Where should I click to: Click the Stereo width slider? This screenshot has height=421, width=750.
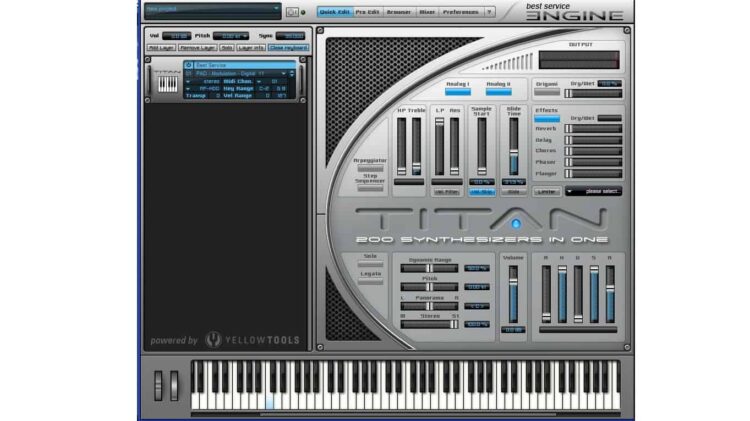pyautogui.click(x=429, y=324)
